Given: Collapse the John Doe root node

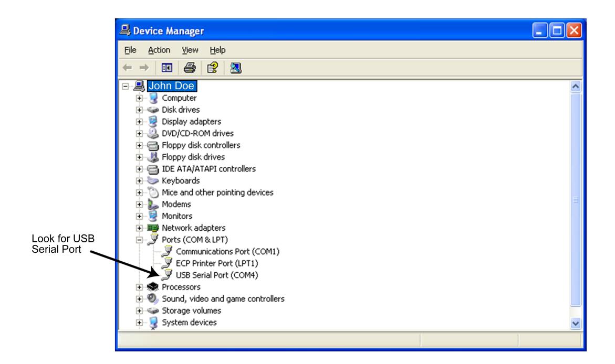Looking at the screenshot, I should point(125,86).
